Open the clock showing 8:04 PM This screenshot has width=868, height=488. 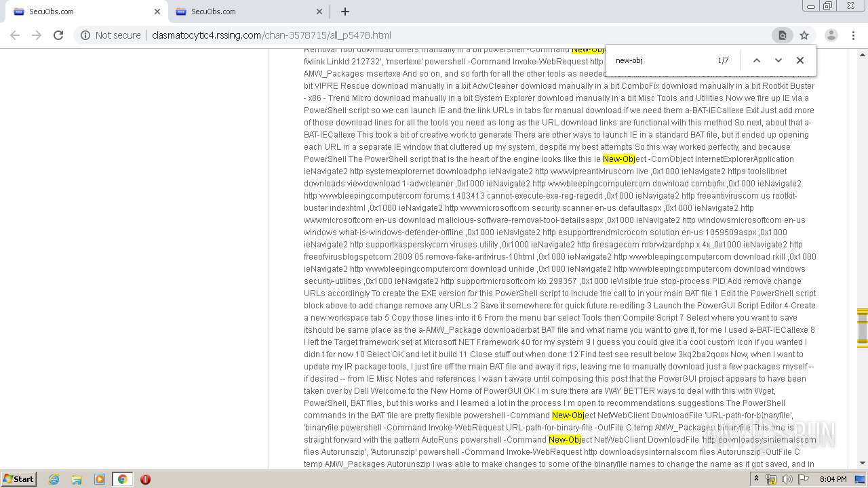[833, 479]
